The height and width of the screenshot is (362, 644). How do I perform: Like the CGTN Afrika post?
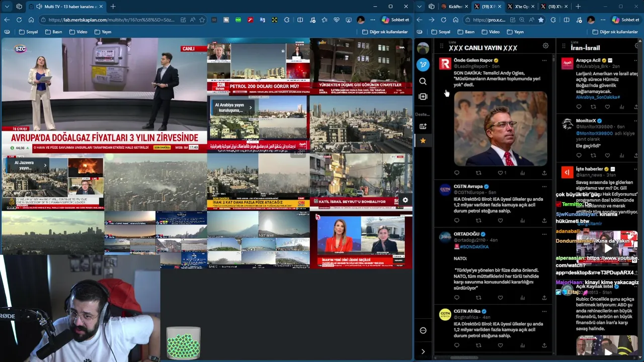500,345
